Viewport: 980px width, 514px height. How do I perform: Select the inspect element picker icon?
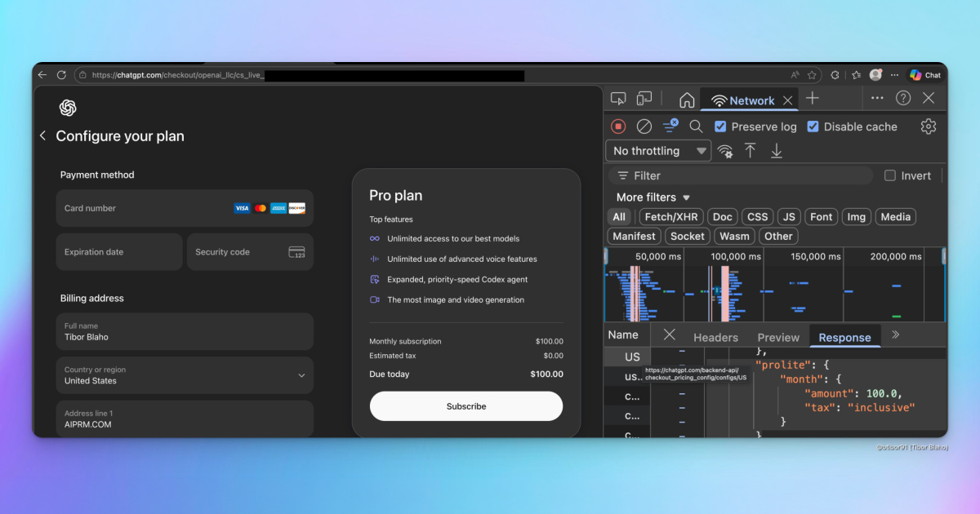(x=618, y=97)
